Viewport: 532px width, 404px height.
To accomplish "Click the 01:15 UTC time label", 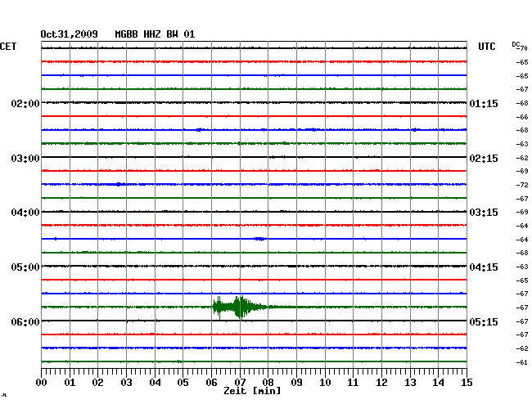I will pos(484,103).
